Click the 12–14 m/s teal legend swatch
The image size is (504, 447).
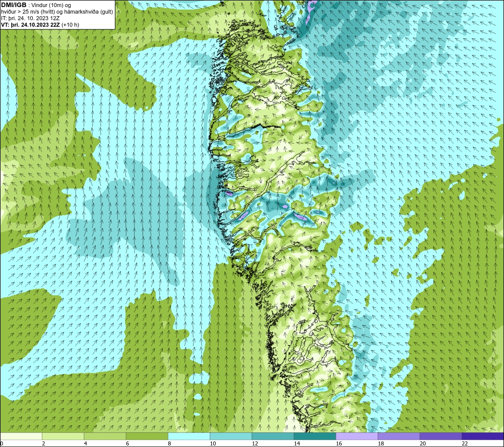(273, 436)
